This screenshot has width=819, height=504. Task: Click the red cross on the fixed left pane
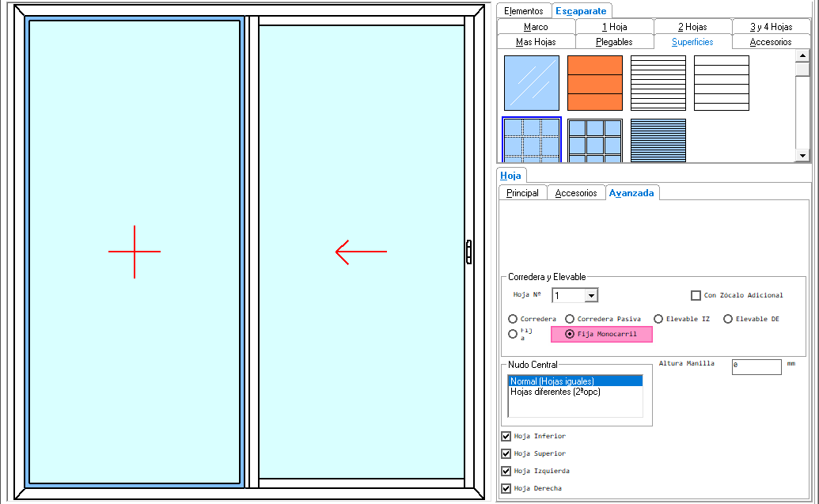135,252
